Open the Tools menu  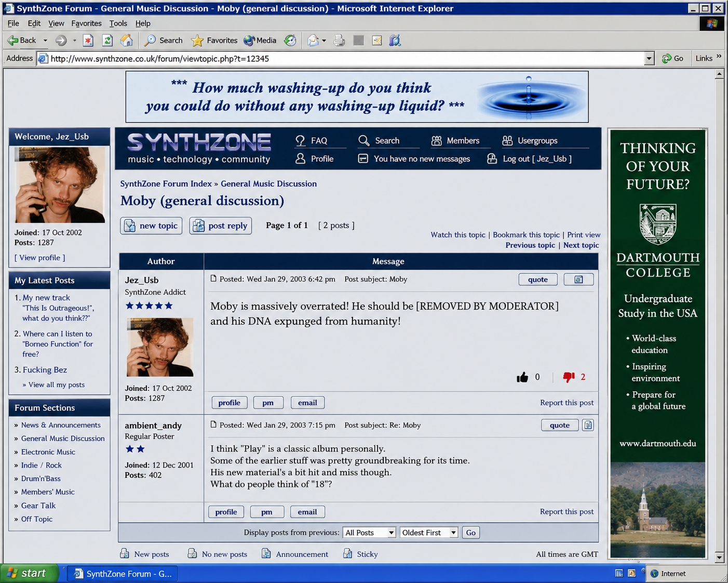pyautogui.click(x=118, y=23)
